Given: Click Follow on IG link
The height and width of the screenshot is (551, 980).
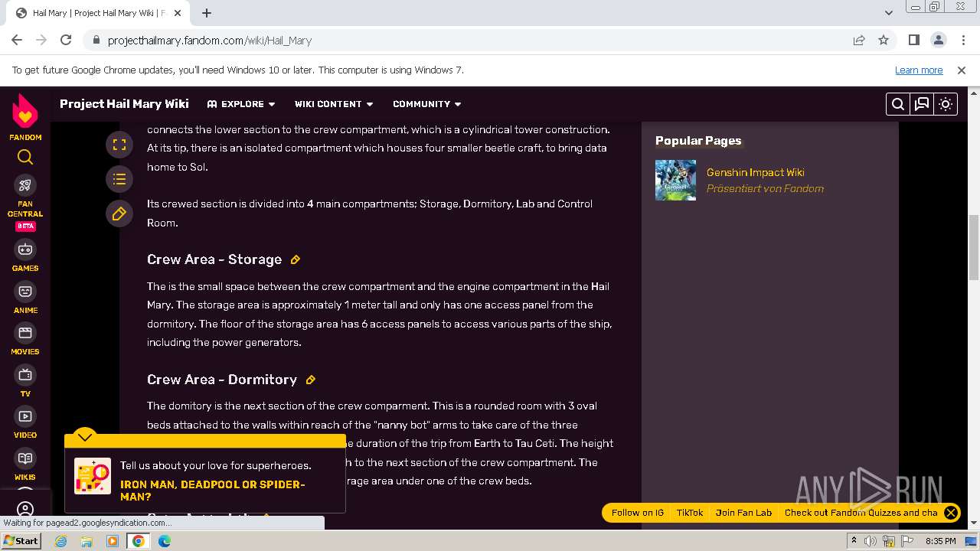Looking at the screenshot, I should point(637,513).
